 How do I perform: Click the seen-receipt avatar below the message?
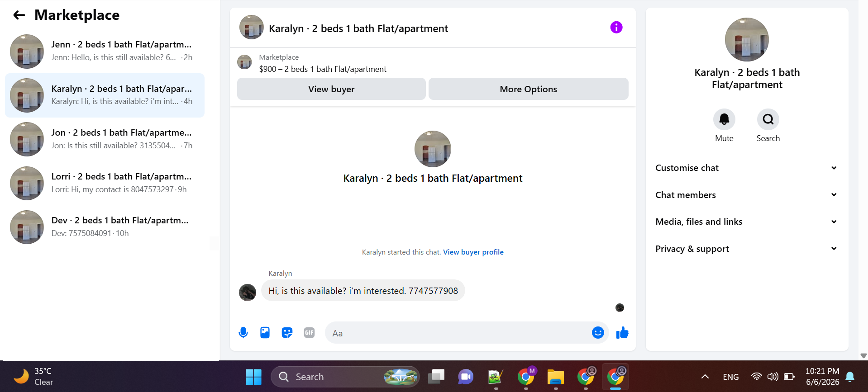[x=620, y=307]
